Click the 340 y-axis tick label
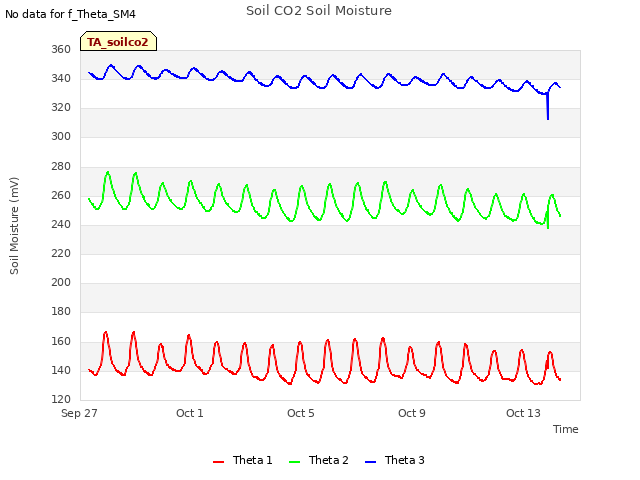 (x=61, y=78)
